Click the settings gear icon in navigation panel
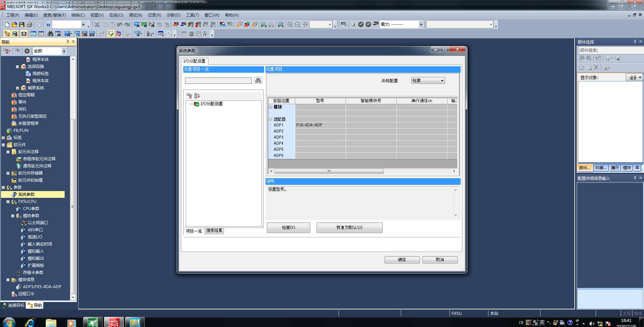 27,51
